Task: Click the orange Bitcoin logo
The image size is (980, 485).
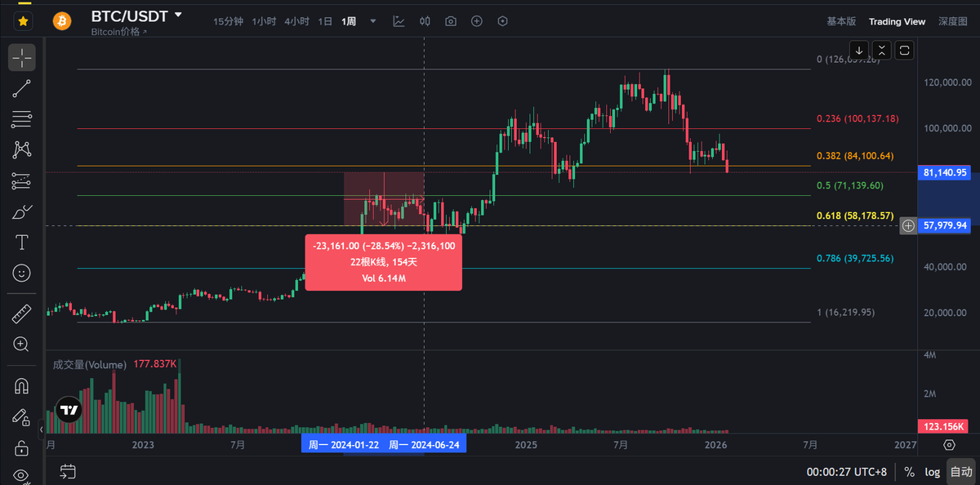Action: [61, 21]
